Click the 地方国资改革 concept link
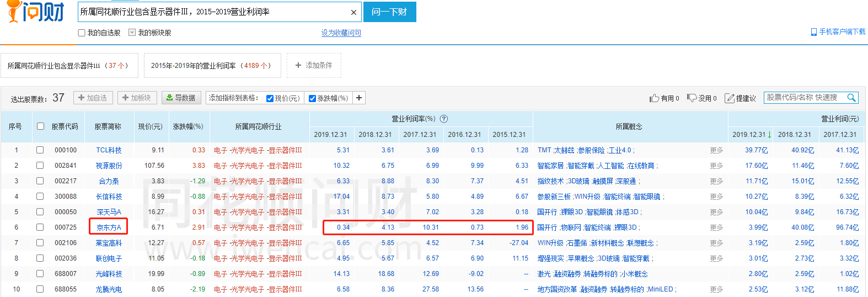The height and width of the screenshot is (297, 868). click(557, 289)
